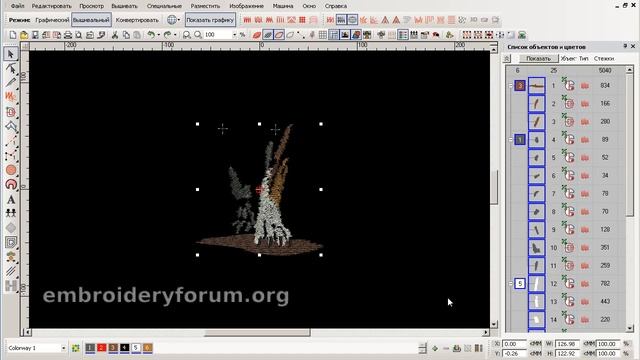Click the globe icon in mode bar
Screen dimensions: 640x360
172,20
